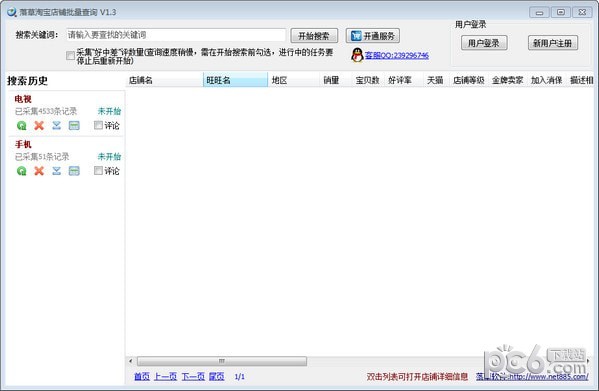
Task: Open the 用户登录 button
Action: (484, 43)
